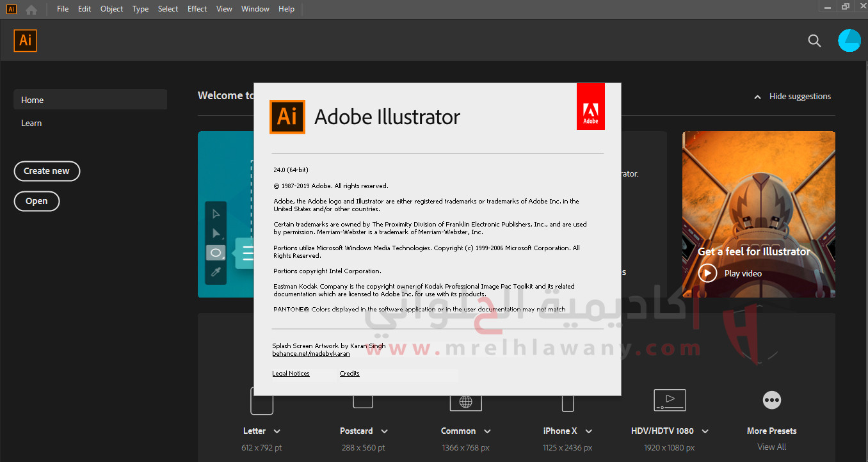Image resolution: width=868 pixels, height=462 pixels.
Task: Click the blue user profile avatar
Action: pos(849,40)
